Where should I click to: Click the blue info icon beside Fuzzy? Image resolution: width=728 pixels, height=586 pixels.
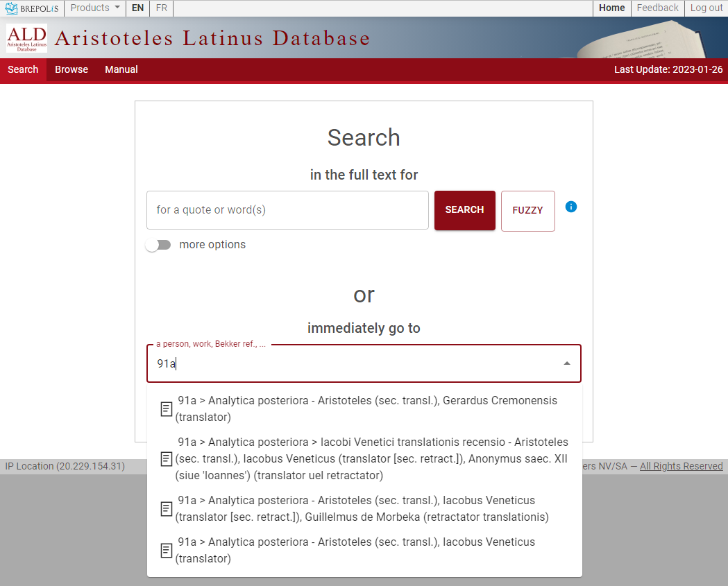[x=571, y=207]
